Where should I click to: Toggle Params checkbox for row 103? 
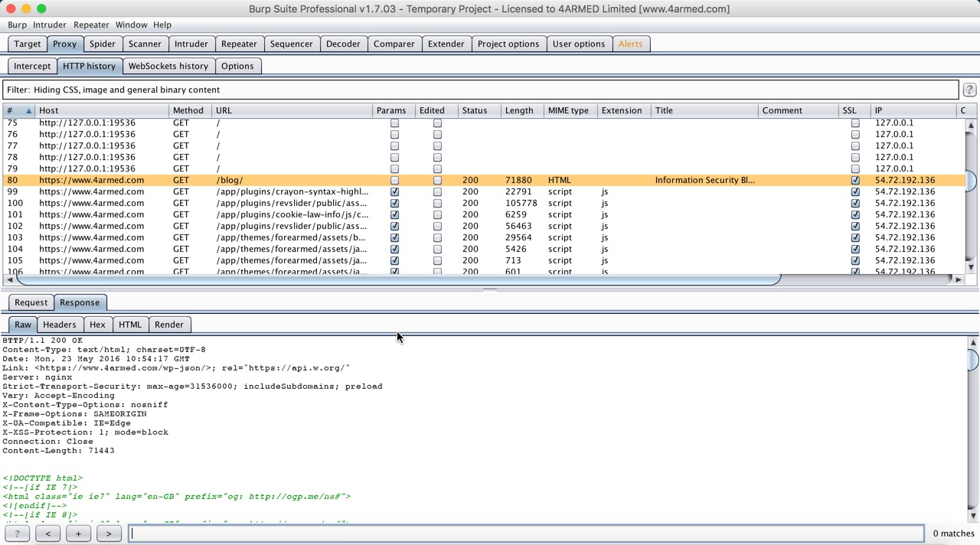click(394, 237)
